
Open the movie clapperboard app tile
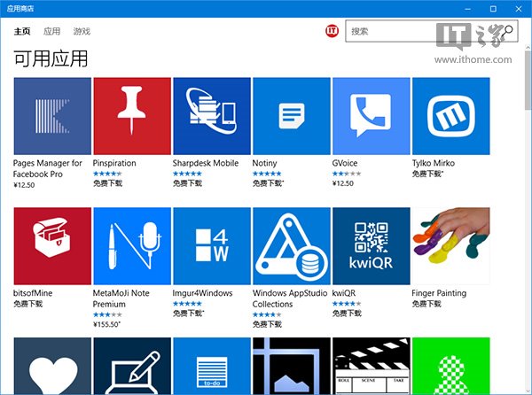372,366
